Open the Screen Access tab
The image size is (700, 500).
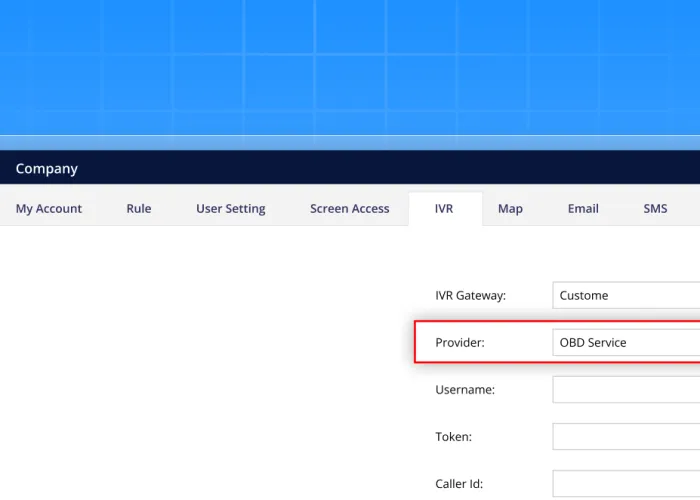[x=349, y=209]
